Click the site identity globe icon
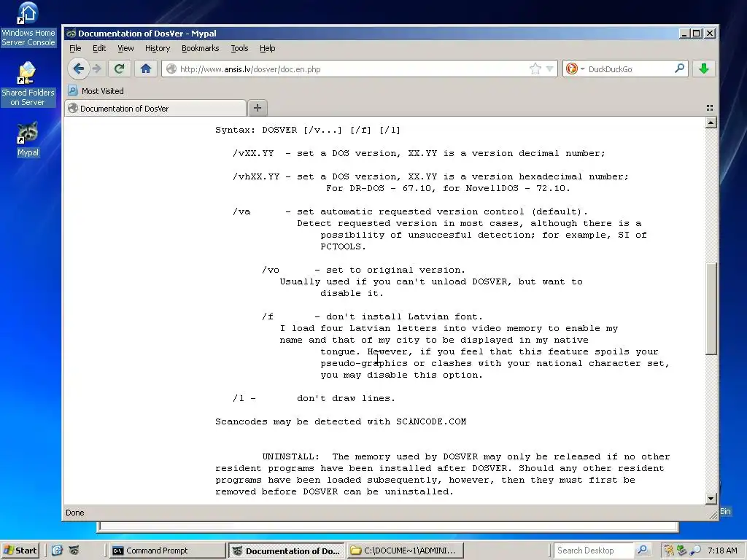This screenshot has height=560, width=747. (171, 69)
